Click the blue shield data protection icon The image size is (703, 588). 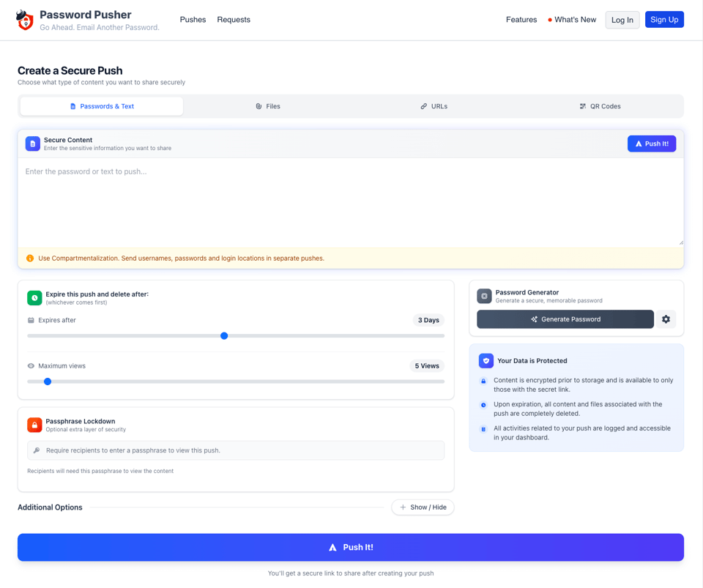(486, 361)
